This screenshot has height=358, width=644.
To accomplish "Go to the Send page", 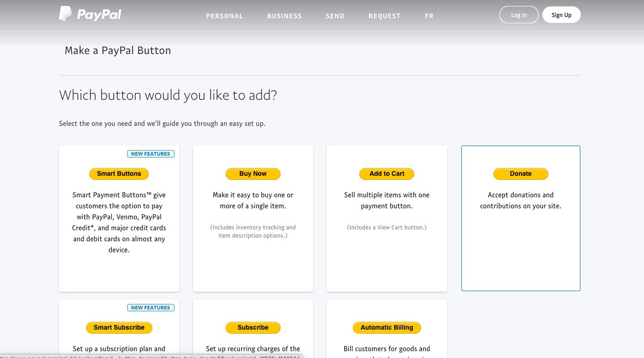I will (x=335, y=16).
